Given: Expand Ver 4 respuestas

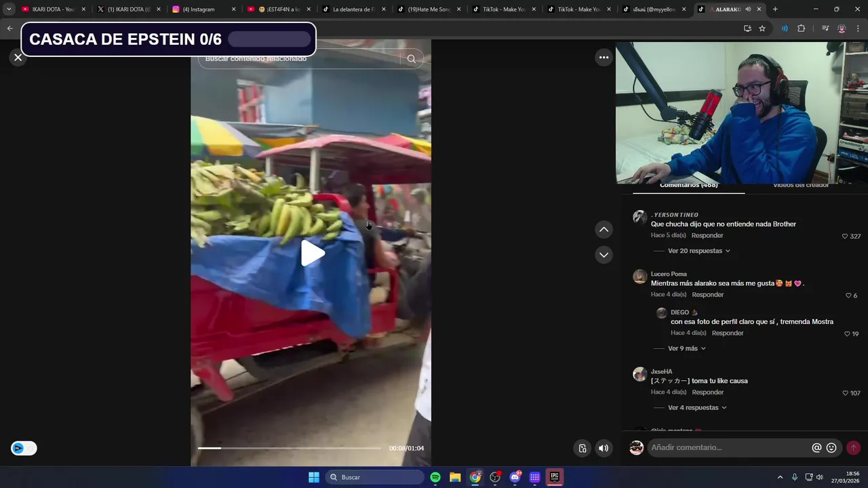Looking at the screenshot, I should point(697,407).
